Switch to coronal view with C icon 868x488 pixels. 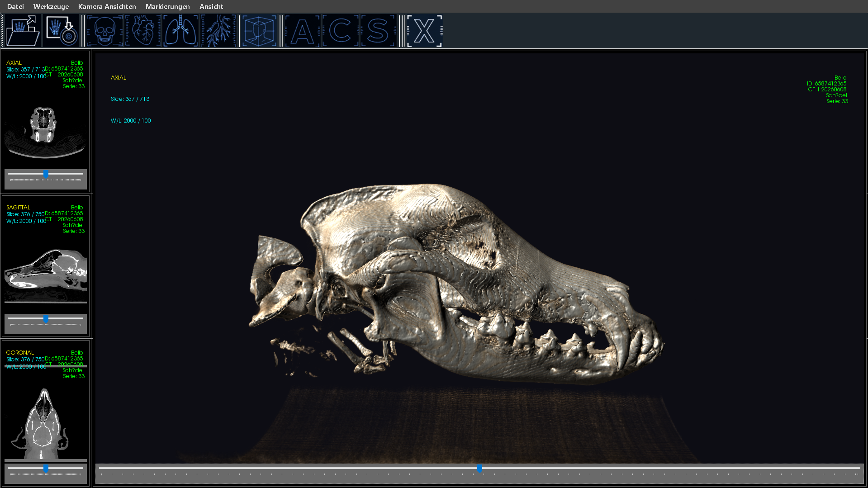340,31
